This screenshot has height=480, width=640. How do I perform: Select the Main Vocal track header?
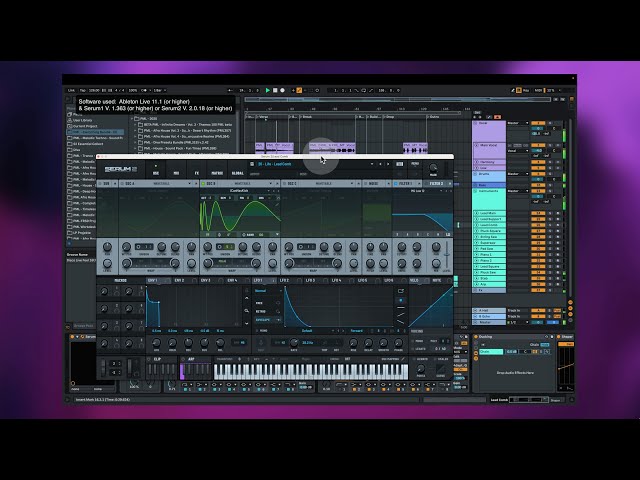[489, 151]
